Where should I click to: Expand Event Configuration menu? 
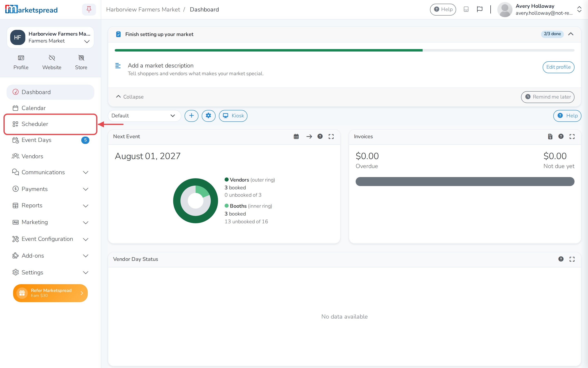(x=50, y=239)
